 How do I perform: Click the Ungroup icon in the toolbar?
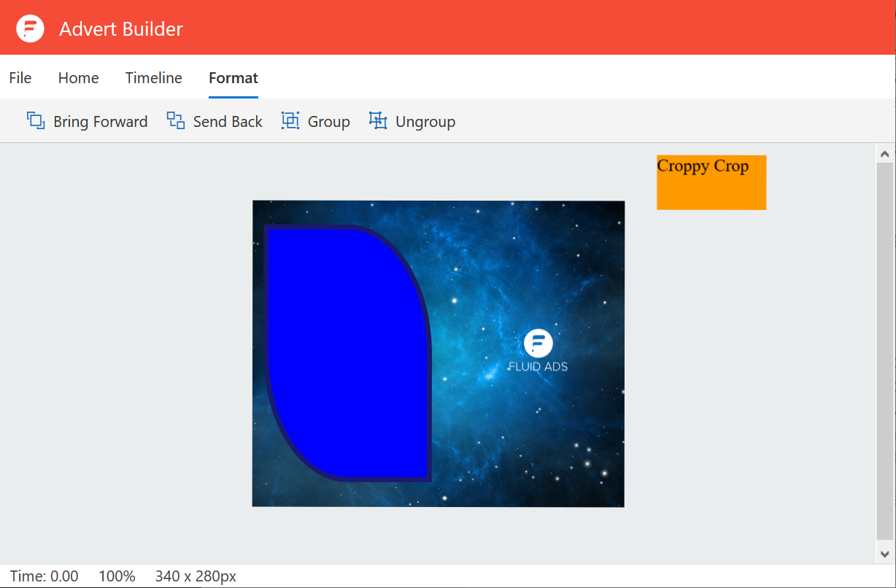click(x=378, y=121)
